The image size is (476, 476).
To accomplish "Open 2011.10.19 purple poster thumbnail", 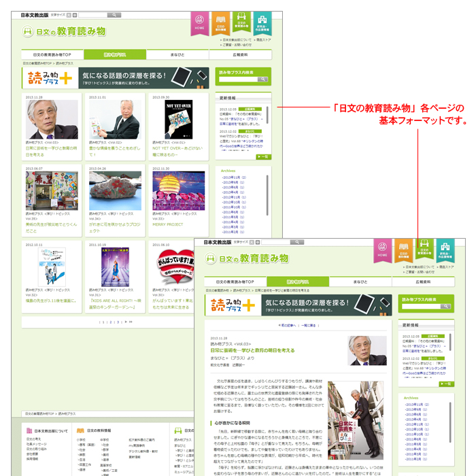I will point(115,267).
